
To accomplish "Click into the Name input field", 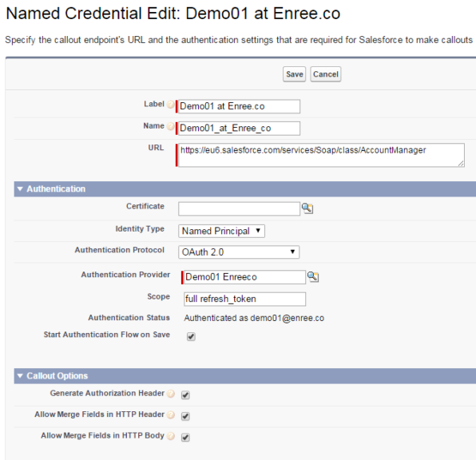I will [240, 128].
